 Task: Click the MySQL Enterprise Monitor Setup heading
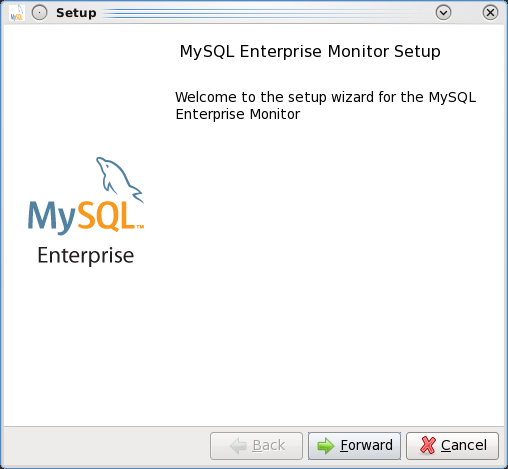(x=310, y=52)
